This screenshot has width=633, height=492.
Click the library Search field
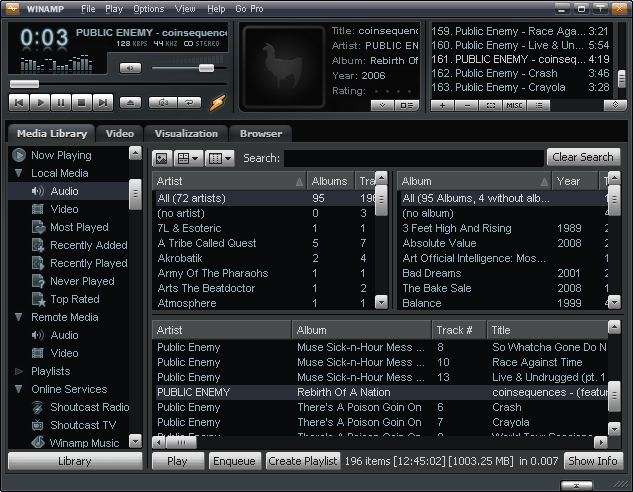click(414, 158)
